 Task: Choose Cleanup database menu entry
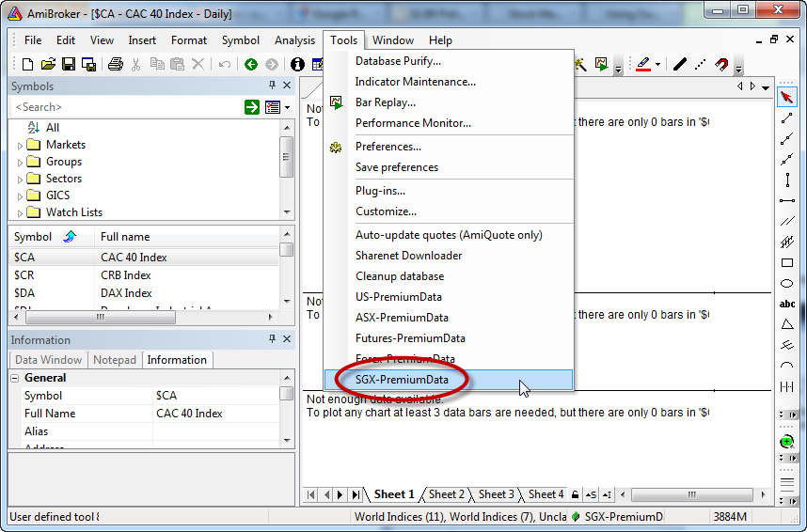pos(449,276)
